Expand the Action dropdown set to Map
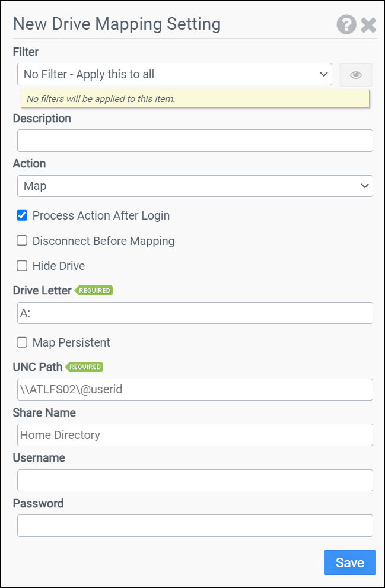The height and width of the screenshot is (588, 385). [195, 186]
